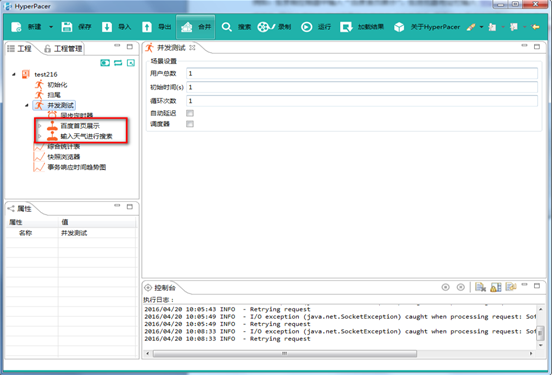Open 关于HyperPacer about button
The image size is (552, 375).
click(427, 27)
